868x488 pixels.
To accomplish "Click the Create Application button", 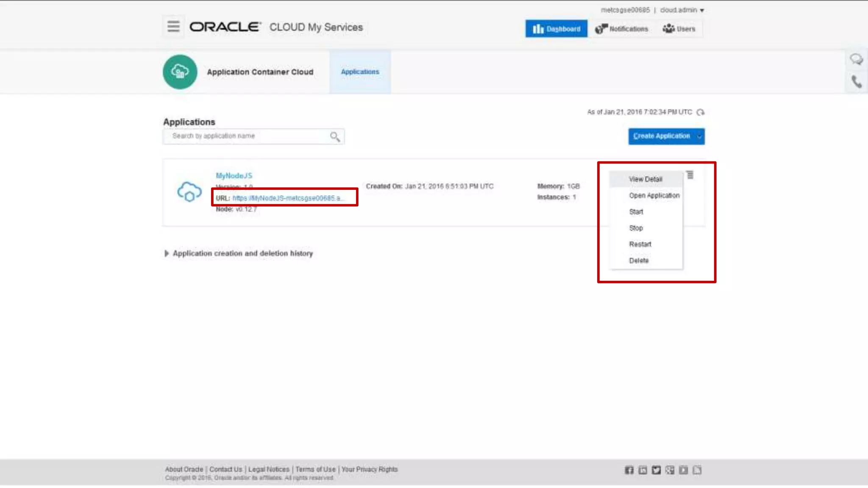I will tap(662, 136).
